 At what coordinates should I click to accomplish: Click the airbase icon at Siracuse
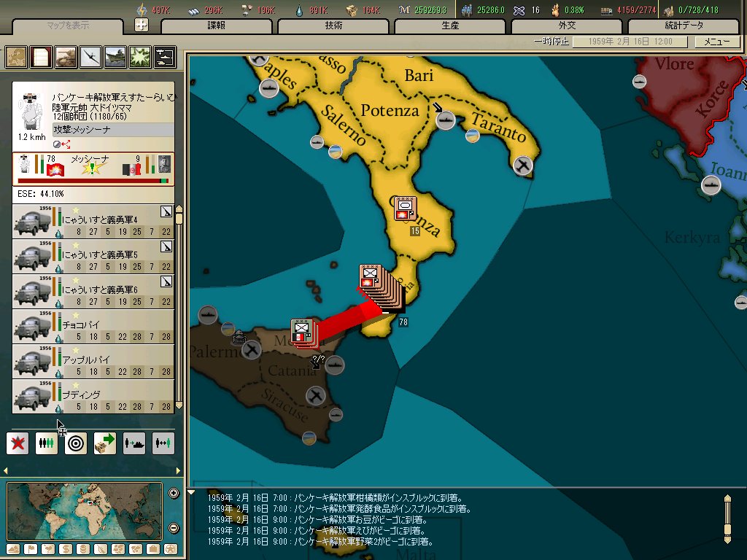point(315,395)
